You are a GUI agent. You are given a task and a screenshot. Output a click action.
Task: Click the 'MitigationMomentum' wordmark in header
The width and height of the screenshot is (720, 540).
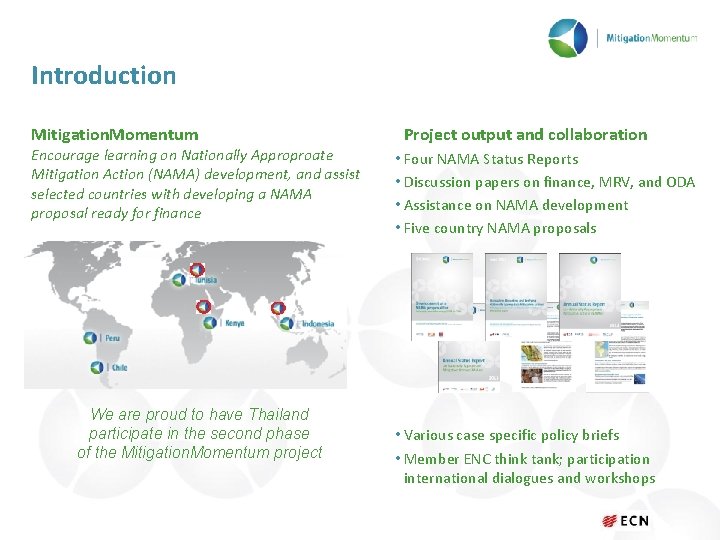click(x=651, y=38)
